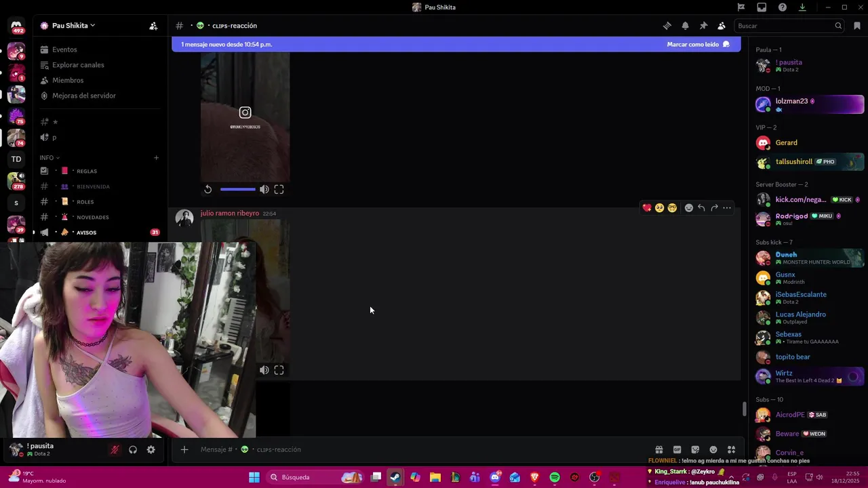Forward the julio ramon ribeyro message
Viewport: 868px width, 488px height.
point(714,208)
